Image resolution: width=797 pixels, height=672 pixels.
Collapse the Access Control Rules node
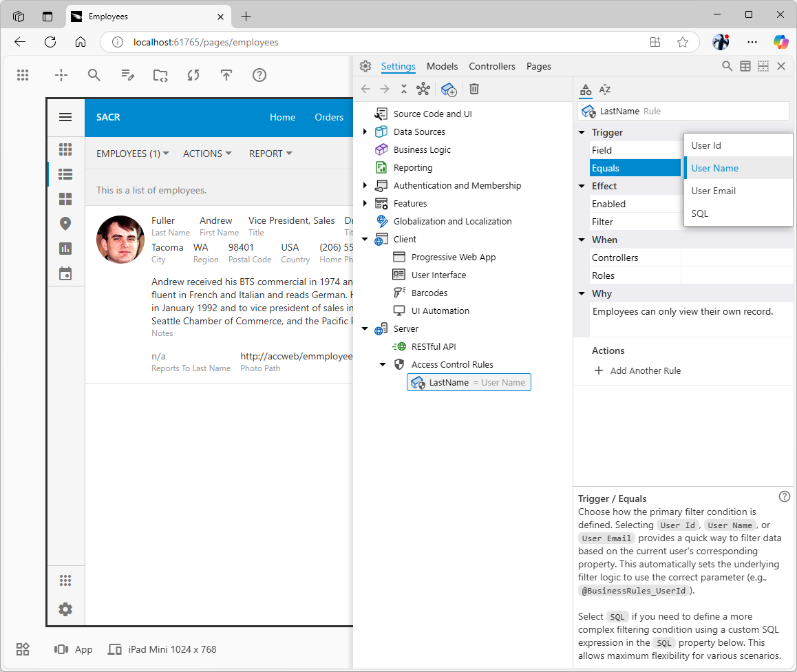[x=383, y=365]
